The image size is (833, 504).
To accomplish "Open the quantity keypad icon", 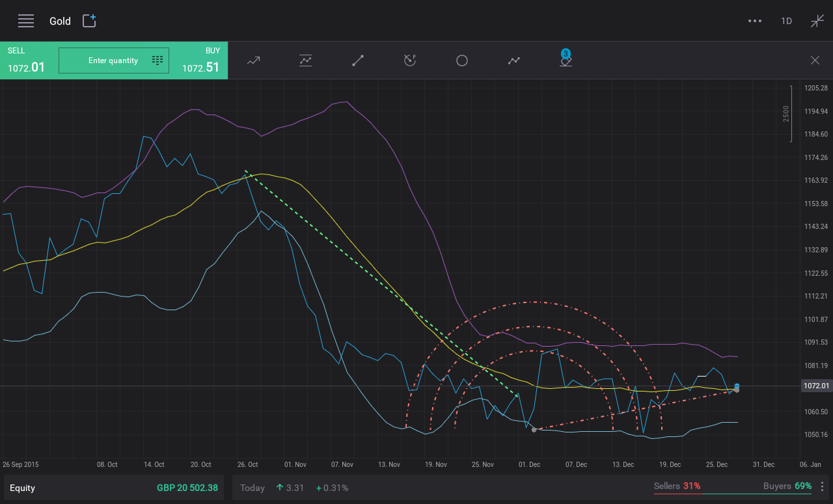I will (x=157, y=60).
